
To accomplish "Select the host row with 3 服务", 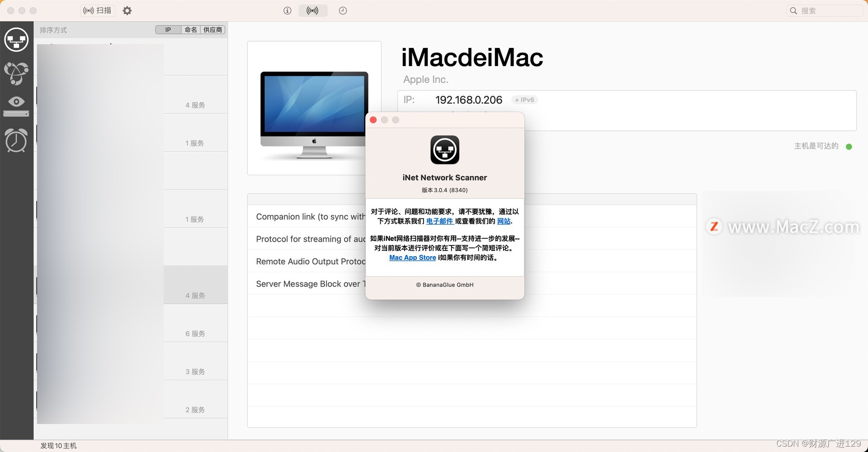I will 131,361.
